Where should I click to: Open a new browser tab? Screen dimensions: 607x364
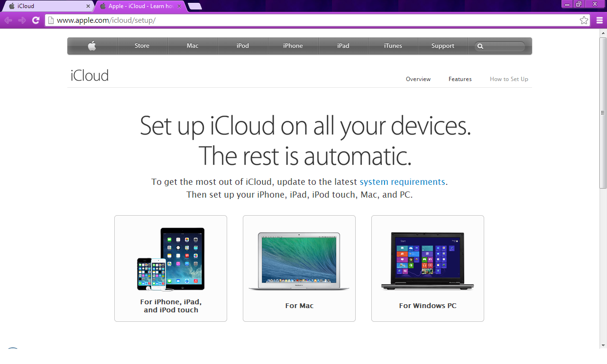pos(194,6)
